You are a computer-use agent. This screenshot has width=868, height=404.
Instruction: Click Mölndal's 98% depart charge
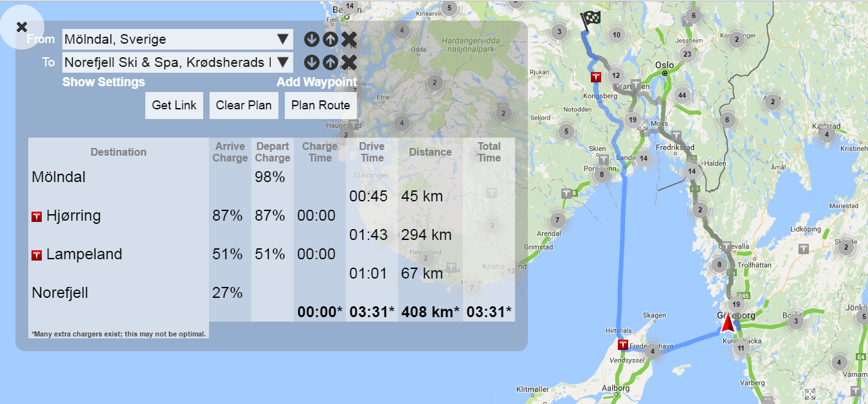coord(270,177)
